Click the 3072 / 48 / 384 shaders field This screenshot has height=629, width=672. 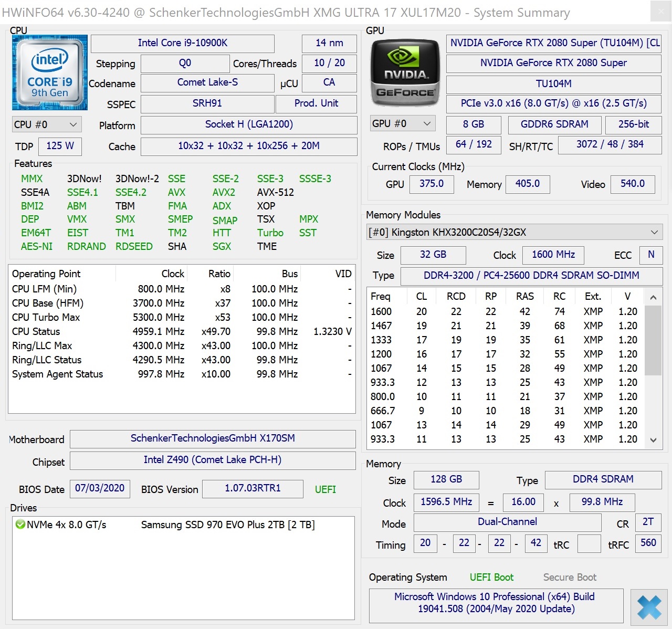click(610, 144)
